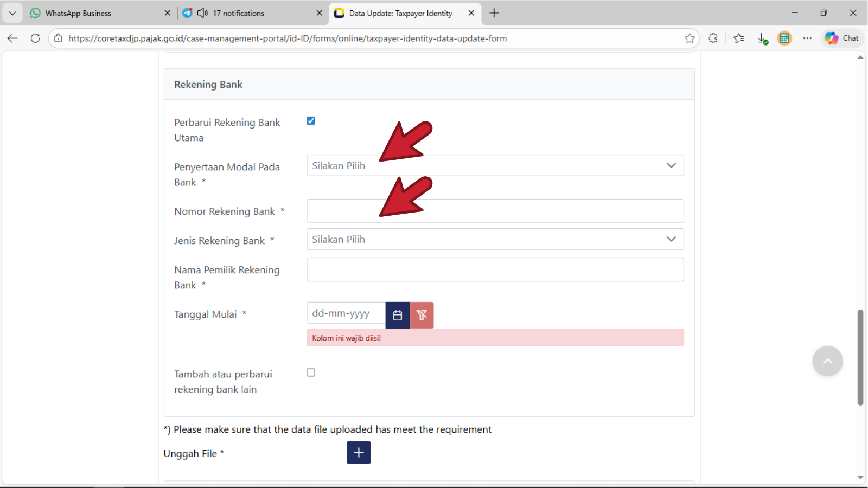Open the Copilot Chat button

[x=842, y=38]
